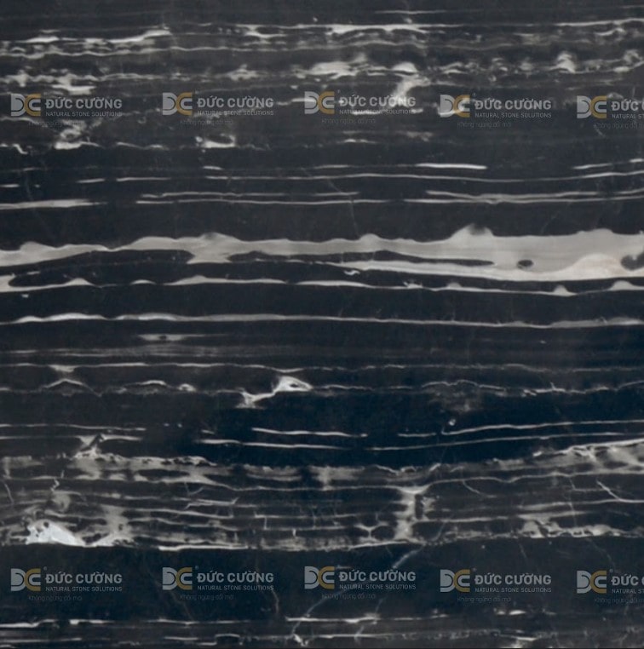The height and width of the screenshot is (649, 644).
Task: Click the second DC logo in top row
Action: tap(177, 104)
